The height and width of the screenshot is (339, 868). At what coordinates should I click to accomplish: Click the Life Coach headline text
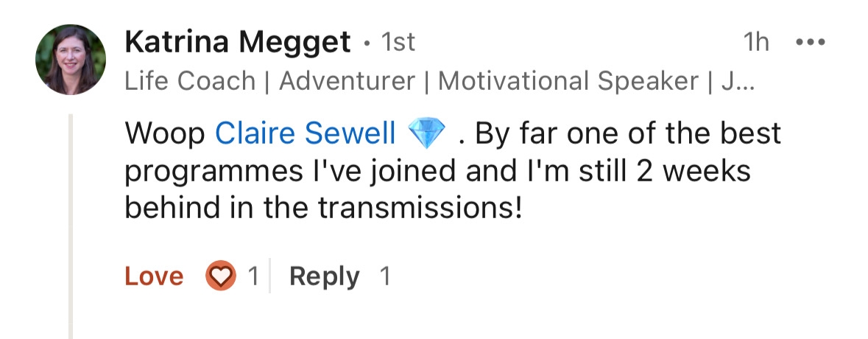[x=190, y=81]
